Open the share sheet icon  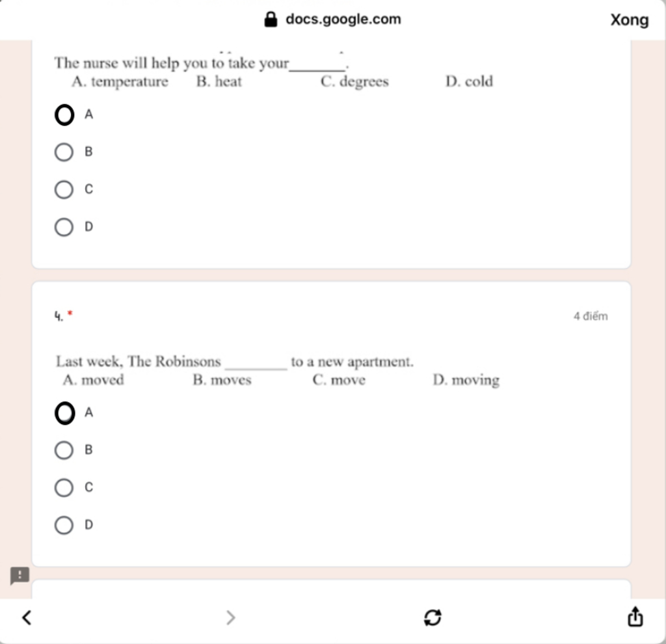(635, 617)
